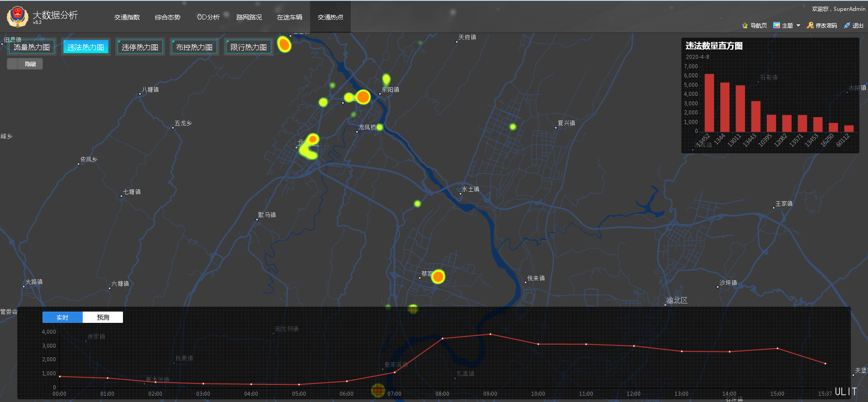868x402 pixels.
Task: Click the tallest red bar for 13452
Action: click(x=709, y=103)
